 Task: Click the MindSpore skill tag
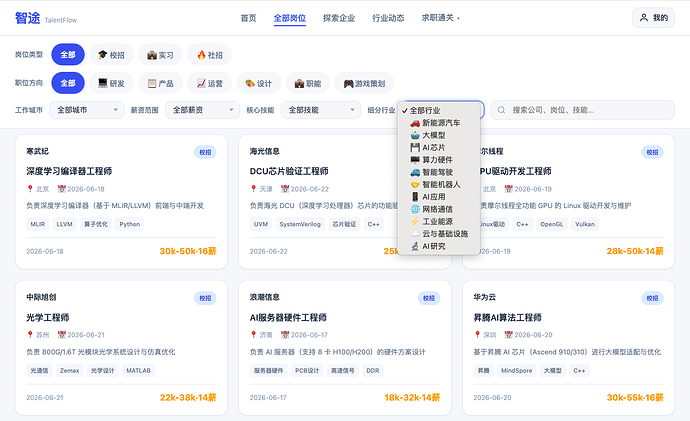(517, 370)
